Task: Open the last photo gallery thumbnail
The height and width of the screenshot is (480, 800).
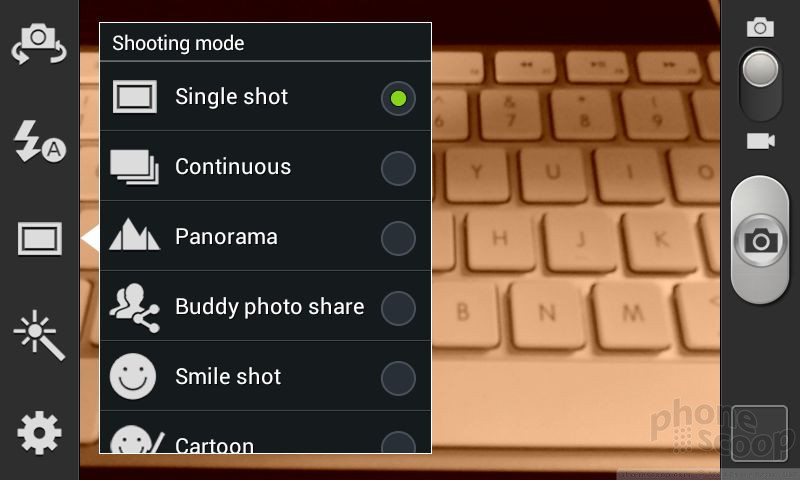Action: (x=759, y=434)
